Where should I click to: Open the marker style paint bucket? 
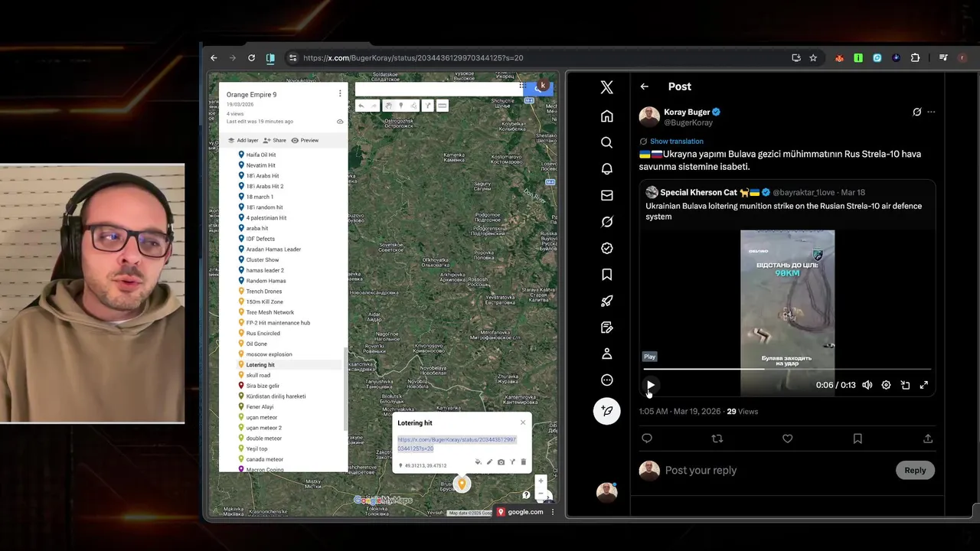(x=479, y=462)
